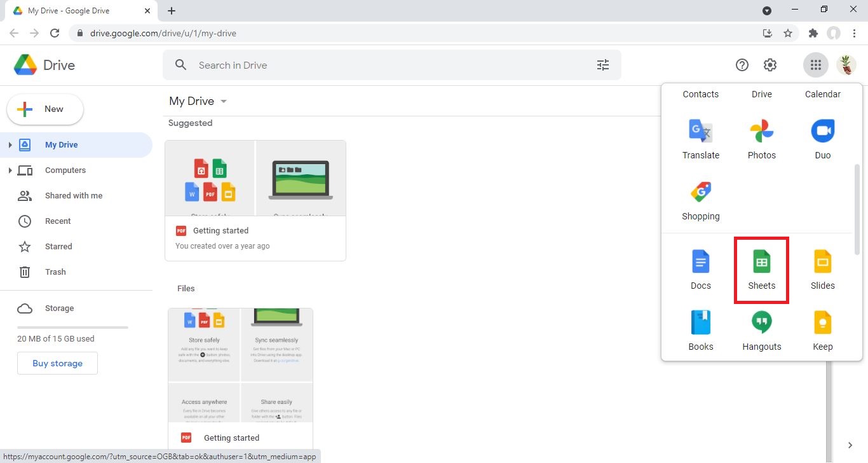
Task: Open Calendar link in apps panel
Action: point(822,94)
